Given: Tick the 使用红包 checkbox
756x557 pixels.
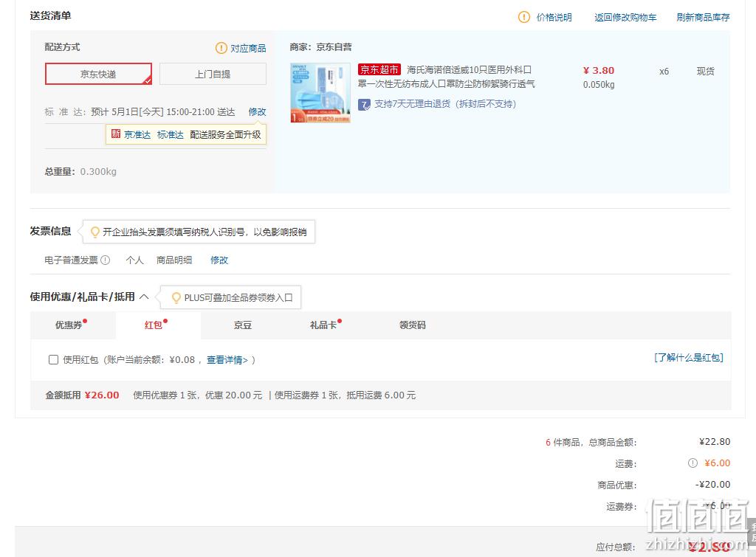Looking at the screenshot, I should 53,360.
